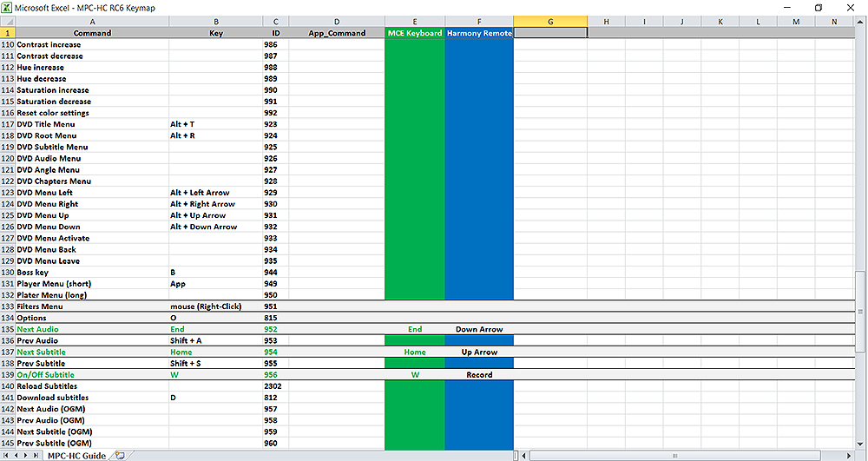This screenshot has width=868, height=461.
Task: Click the insert new worksheet icon
Action: tap(120, 456)
